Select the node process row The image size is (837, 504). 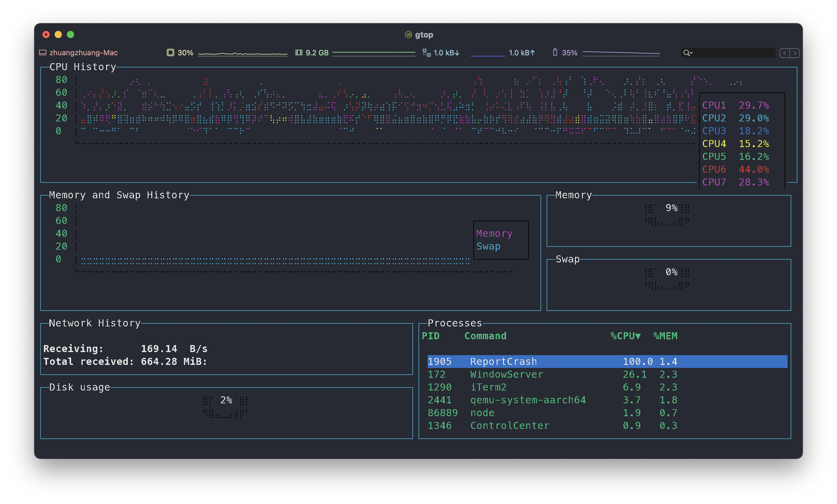click(607, 413)
